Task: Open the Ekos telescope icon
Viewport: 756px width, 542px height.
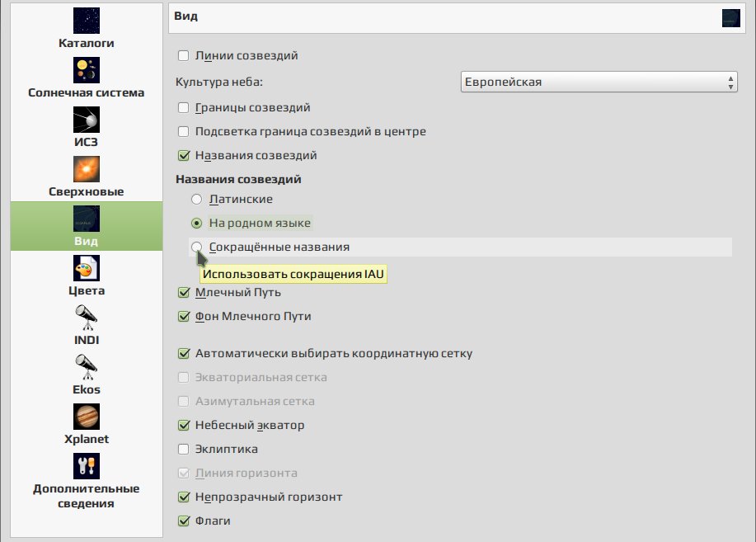Action: (x=87, y=367)
